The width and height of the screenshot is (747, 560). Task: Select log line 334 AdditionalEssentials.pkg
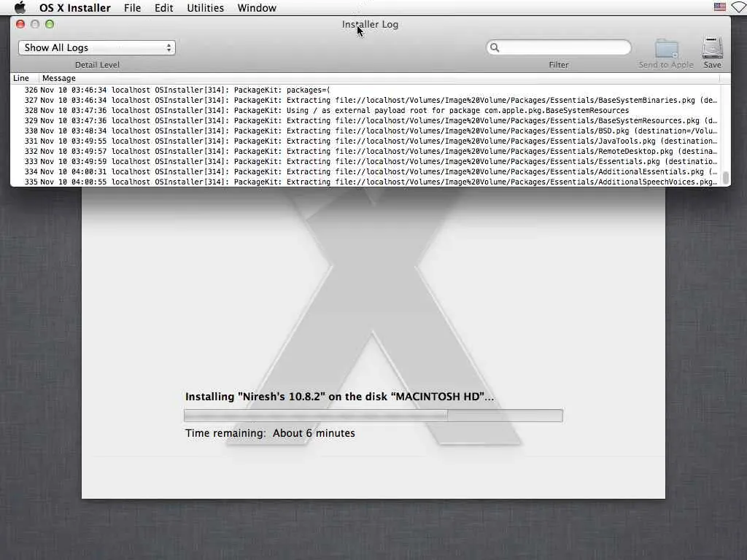pos(365,172)
